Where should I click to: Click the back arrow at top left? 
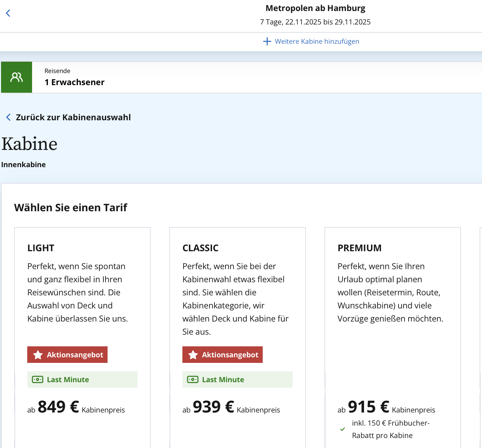coord(8,13)
